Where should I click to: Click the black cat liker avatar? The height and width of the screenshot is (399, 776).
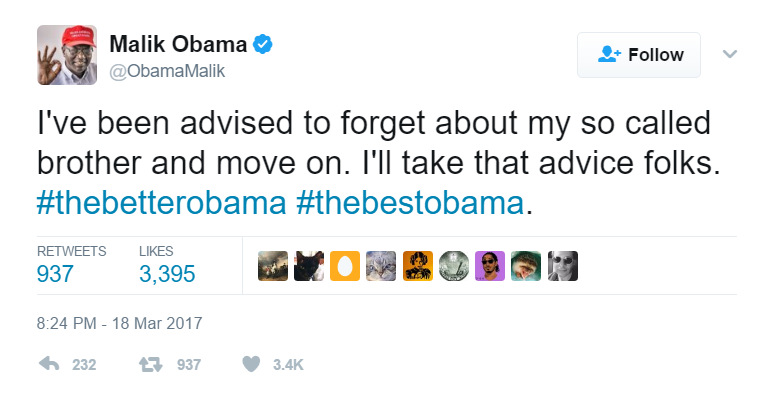coord(309,266)
